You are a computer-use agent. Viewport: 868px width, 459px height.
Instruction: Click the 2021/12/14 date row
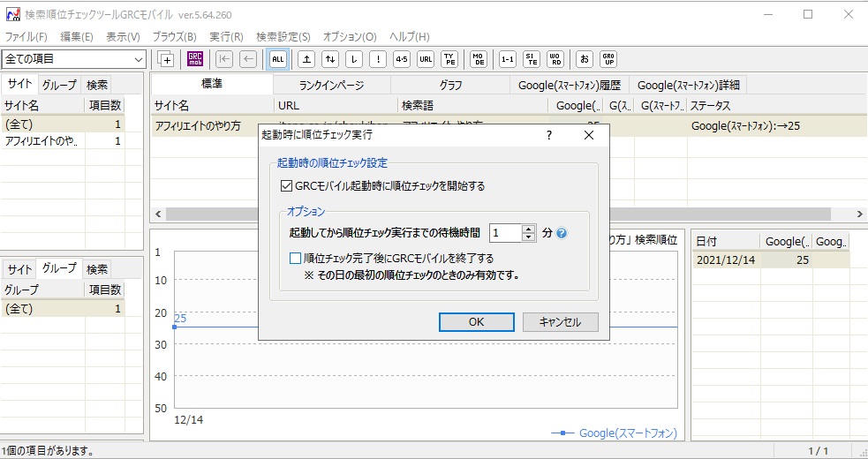pyautogui.click(x=771, y=260)
